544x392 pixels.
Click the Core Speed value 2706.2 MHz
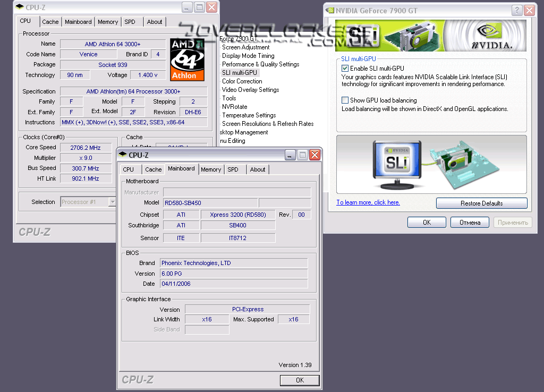[86, 148]
